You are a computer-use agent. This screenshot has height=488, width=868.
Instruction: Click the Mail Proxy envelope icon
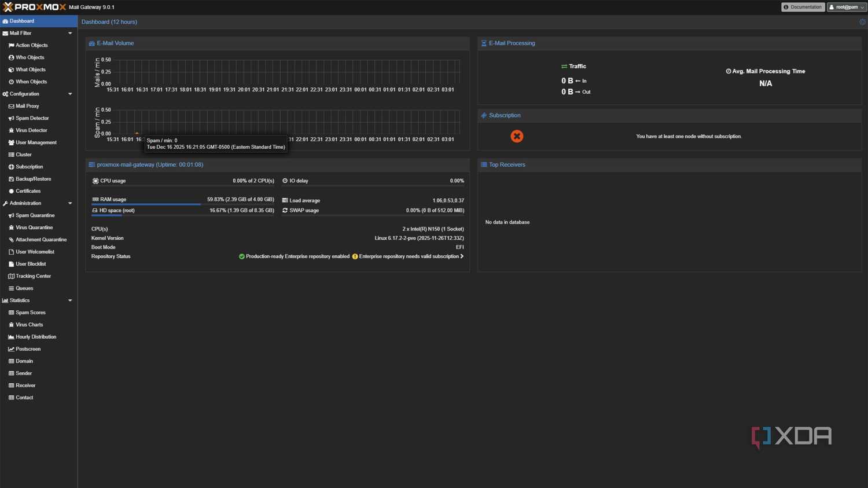(11, 106)
